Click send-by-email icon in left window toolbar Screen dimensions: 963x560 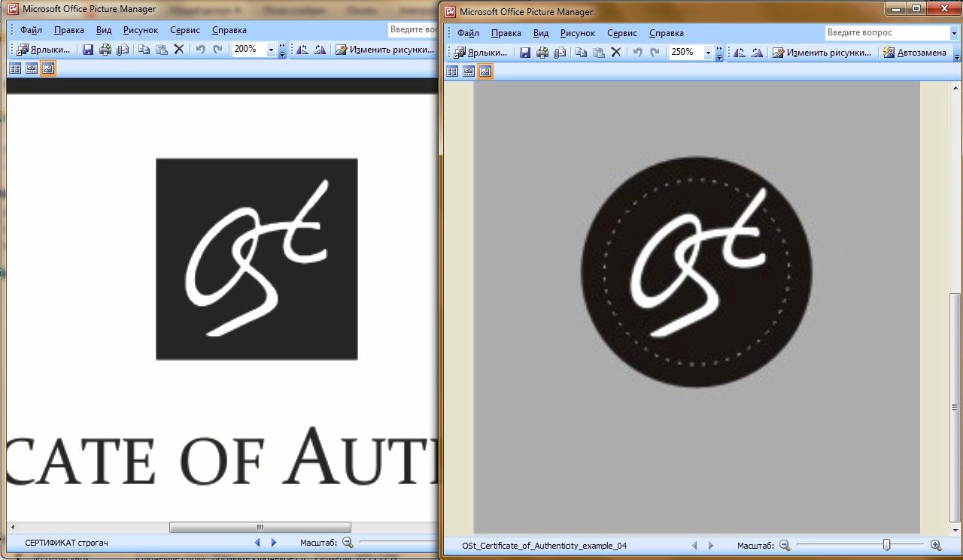point(123,50)
